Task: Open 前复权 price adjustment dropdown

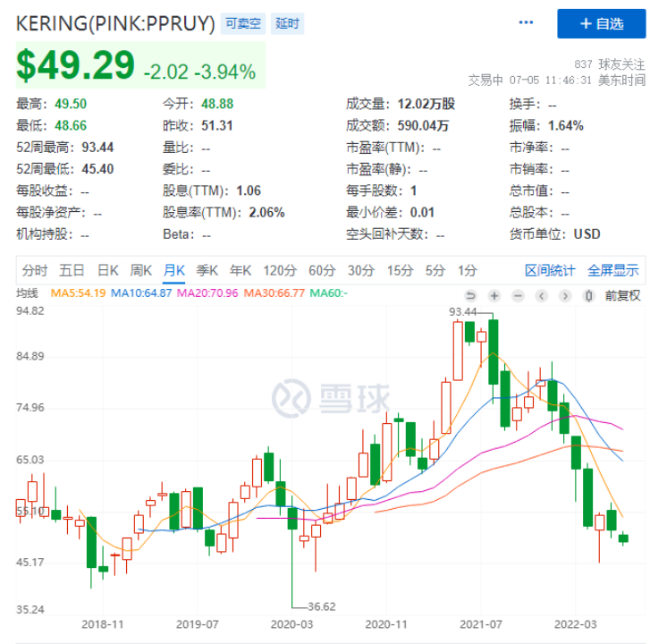Action: 622,296
